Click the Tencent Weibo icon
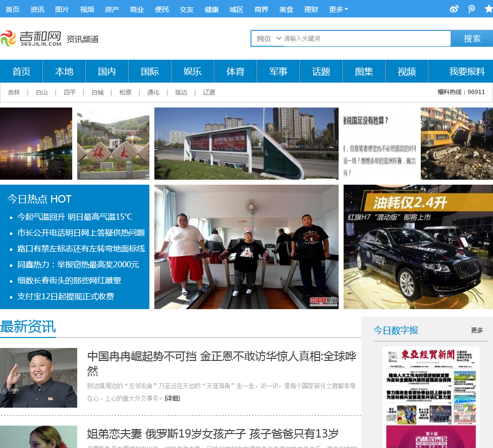This screenshot has width=493, height=448. click(471, 9)
